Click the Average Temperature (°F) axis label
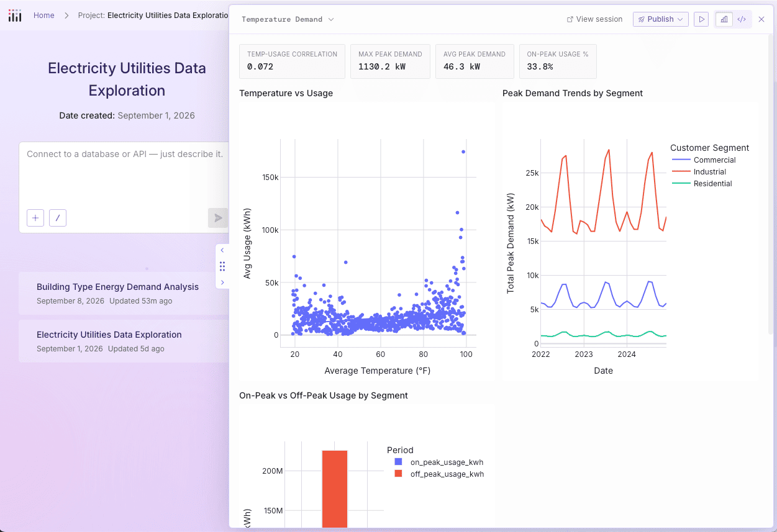This screenshot has height=532, width=777. click(377, 371)
